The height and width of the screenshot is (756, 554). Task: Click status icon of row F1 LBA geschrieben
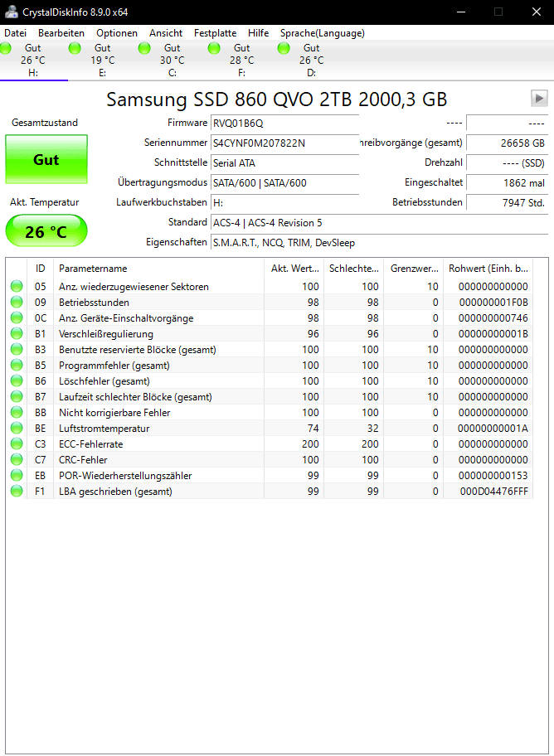17,492
